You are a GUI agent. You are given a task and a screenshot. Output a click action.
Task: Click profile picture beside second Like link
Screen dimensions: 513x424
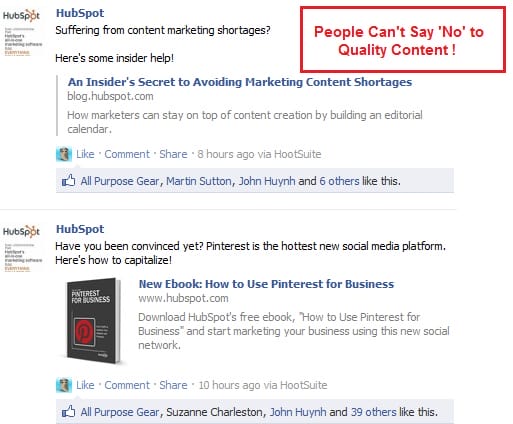(x=64, y=385)
